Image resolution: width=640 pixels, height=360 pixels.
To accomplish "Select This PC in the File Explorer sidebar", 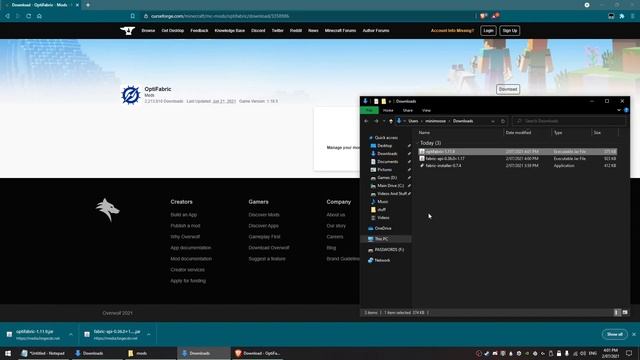I will pos(381,239).
